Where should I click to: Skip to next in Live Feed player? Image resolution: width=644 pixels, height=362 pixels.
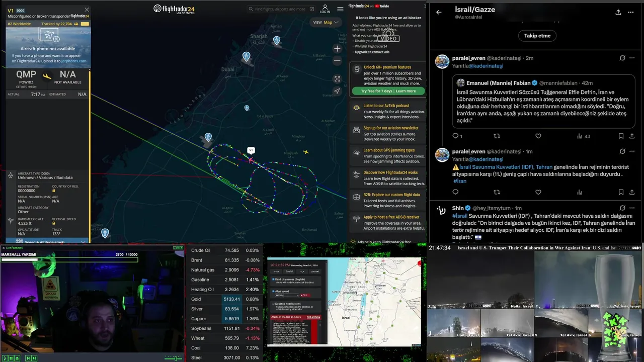[x=34, y=358]
